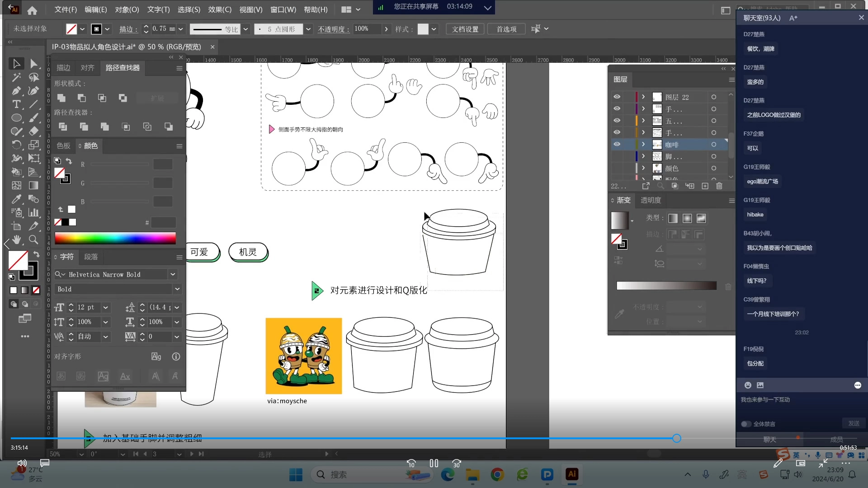Expand the 咖啡 layer contents
This screenshot has width=868, height=488.
click(x=643, y=144)
